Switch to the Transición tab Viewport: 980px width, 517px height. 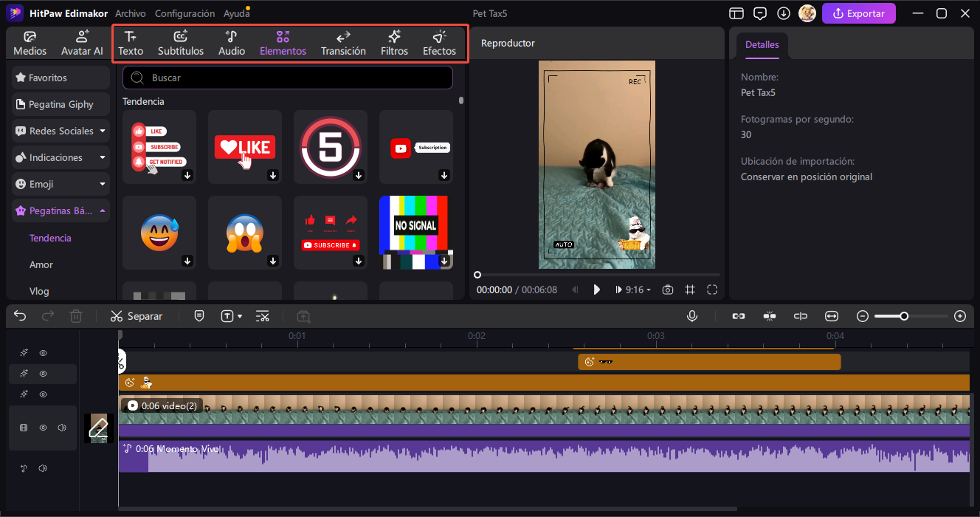tap(343, 44)
